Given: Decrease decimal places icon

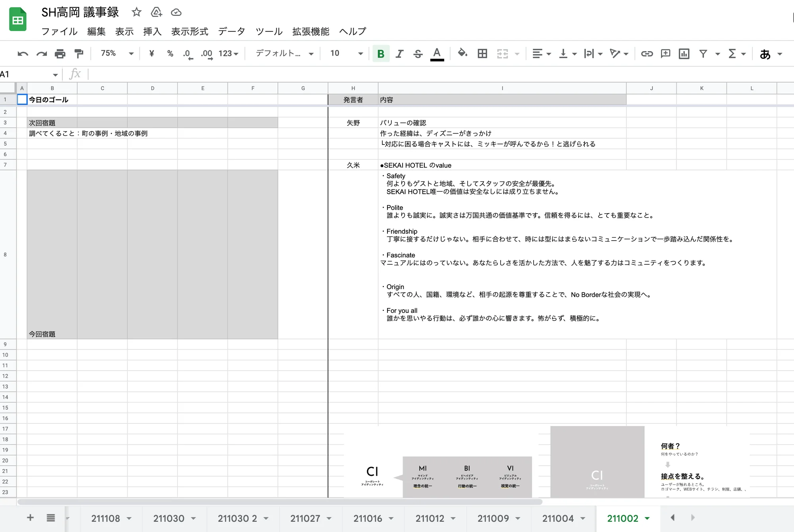Looking at the screenshot, I should [188, 54].
